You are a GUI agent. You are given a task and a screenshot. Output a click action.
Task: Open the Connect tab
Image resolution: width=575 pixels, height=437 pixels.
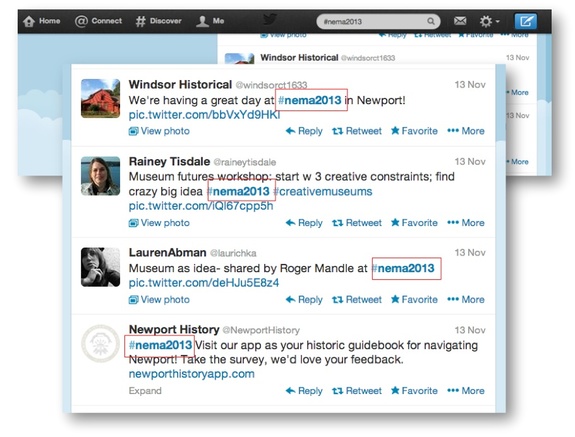coord(98,21)
